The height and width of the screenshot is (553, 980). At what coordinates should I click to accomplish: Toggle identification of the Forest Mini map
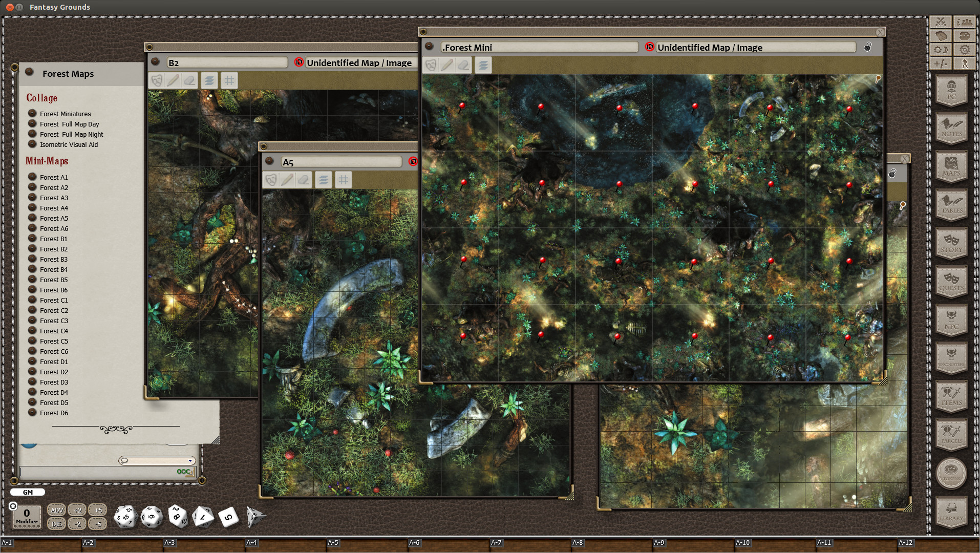[649, 47]
